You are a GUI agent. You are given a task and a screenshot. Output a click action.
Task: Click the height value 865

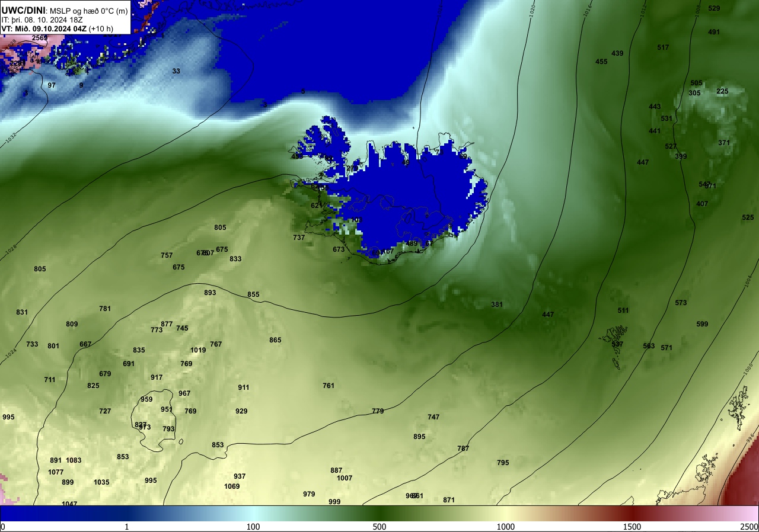pyautogui.click(x=275, y=340)
